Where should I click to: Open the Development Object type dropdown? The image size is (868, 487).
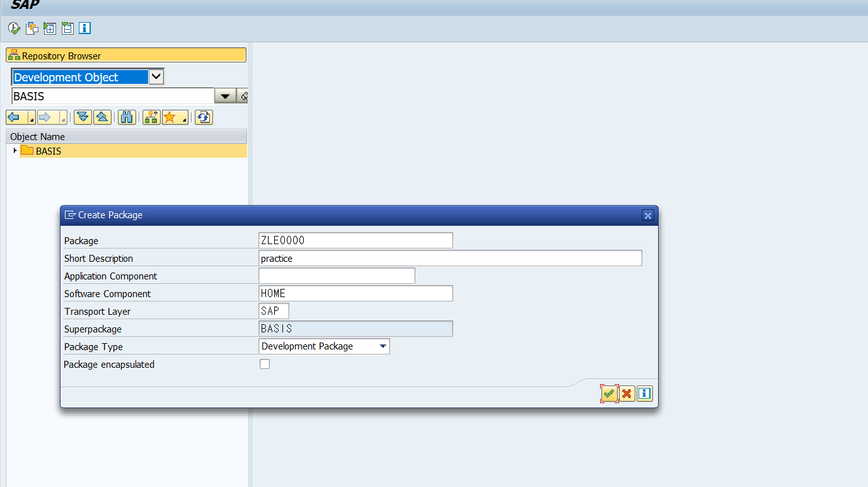tap(156, 77)
